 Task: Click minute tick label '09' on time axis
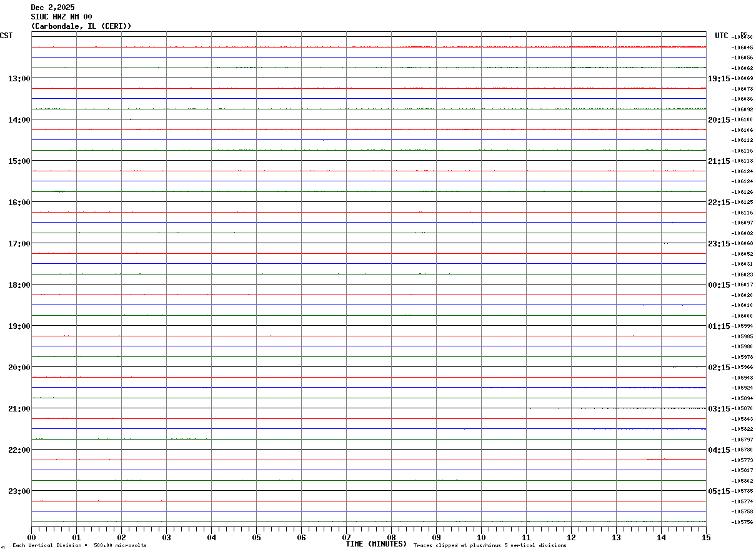(x=437, y=537)
